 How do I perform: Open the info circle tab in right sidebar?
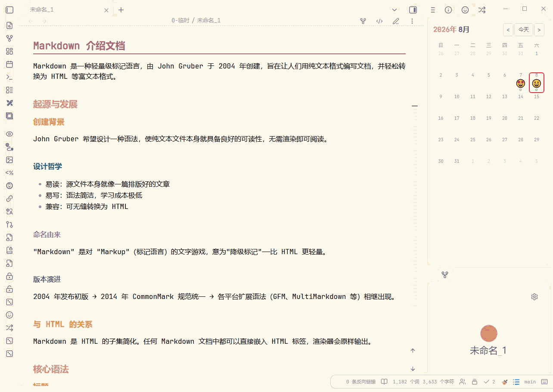448,10
